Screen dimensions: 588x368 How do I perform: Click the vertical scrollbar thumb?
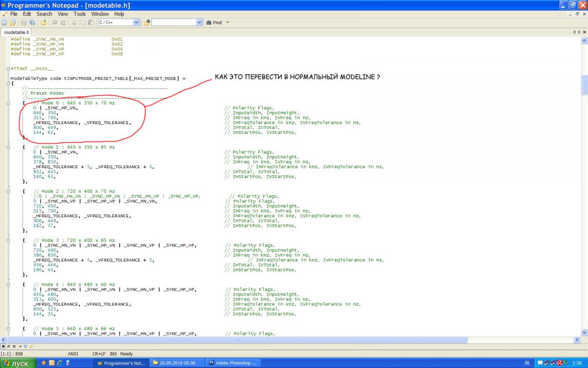point(584,84)
